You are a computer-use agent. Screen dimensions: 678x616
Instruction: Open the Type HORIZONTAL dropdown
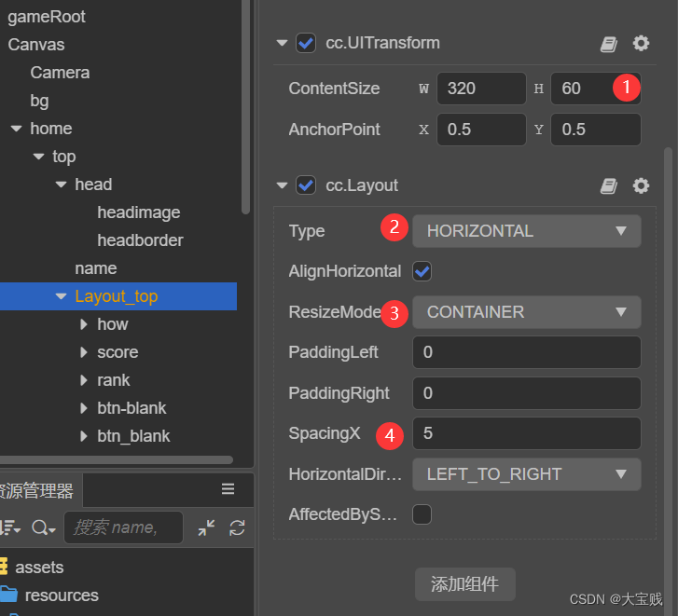coord(526,231)
